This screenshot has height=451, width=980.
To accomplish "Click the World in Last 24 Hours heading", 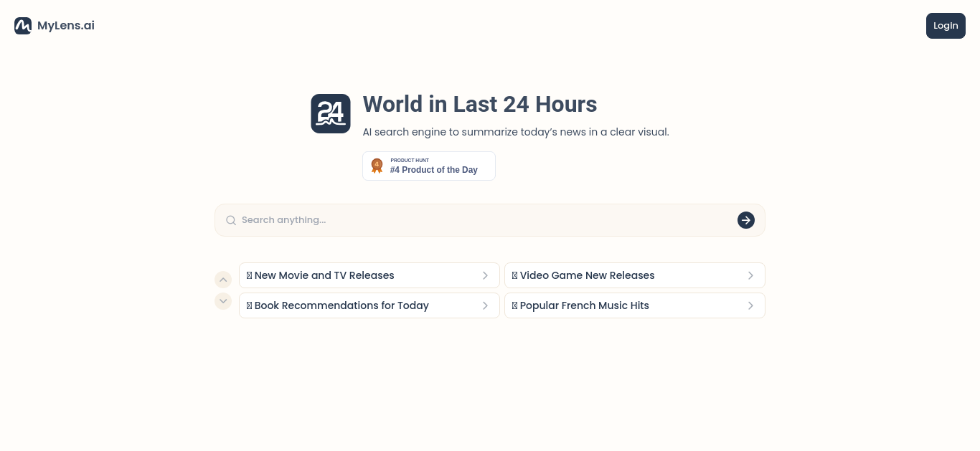I will click(x=480, y=105).
